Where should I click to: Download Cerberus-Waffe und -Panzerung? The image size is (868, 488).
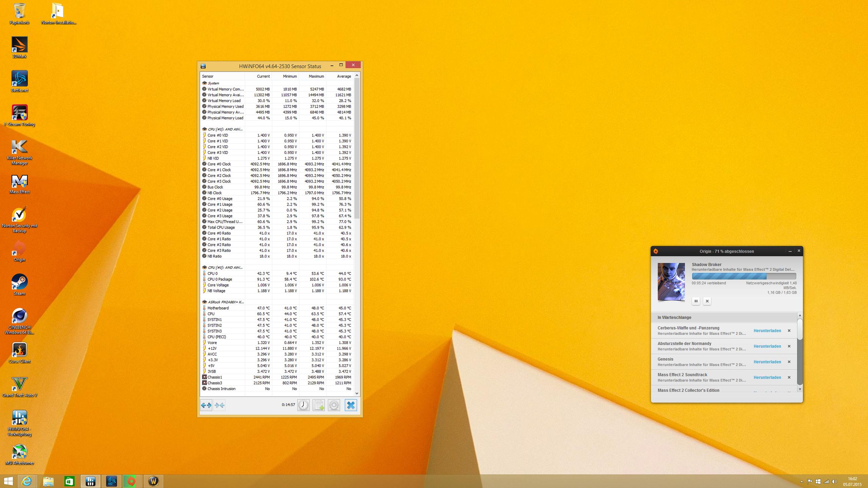(767, 331)
